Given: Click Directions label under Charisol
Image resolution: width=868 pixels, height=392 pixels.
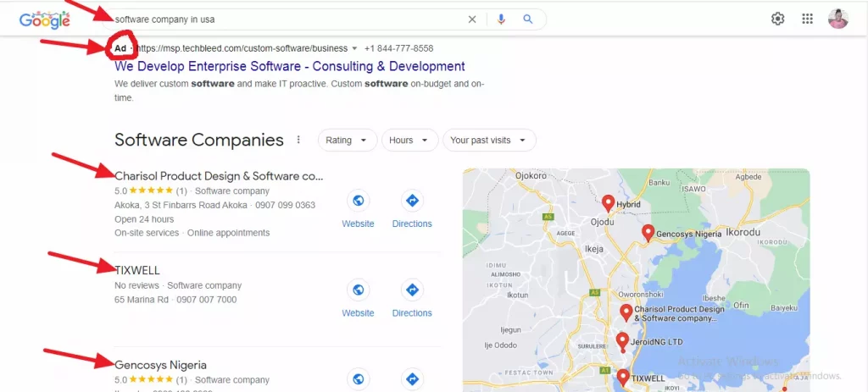Looking at the screenshot, I should pyautogui.click(x=412, y=224).
